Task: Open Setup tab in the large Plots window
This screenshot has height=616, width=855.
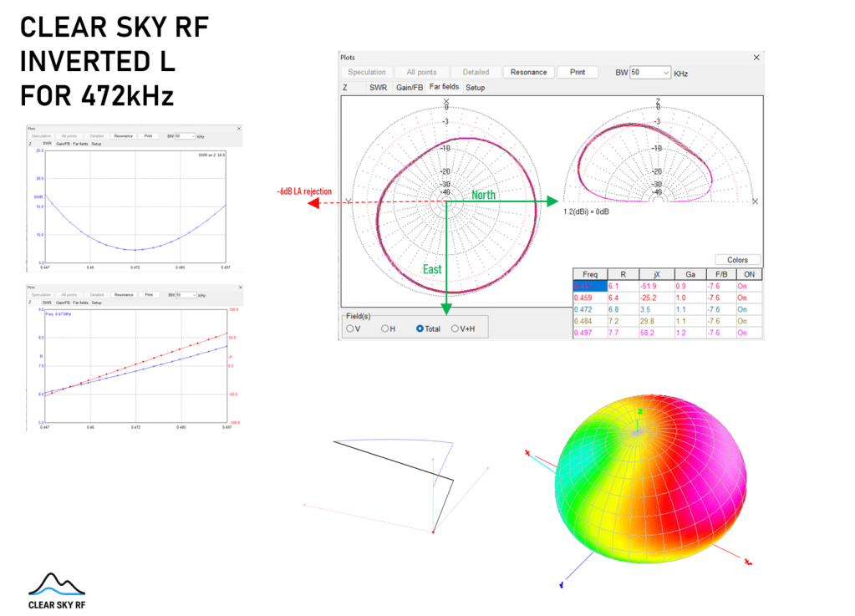Action: (x=475, y=87)
